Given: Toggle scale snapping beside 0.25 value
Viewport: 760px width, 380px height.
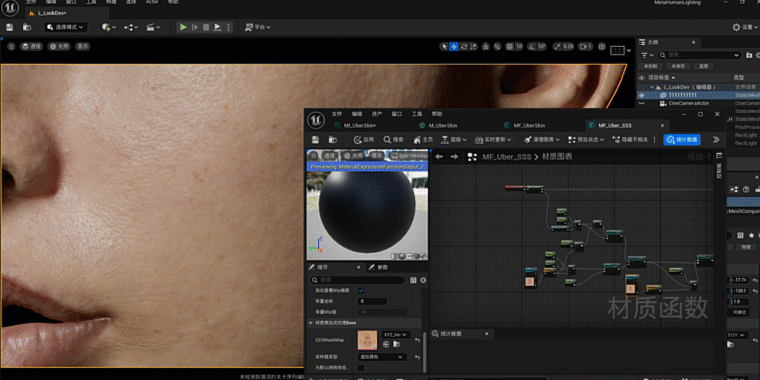Looking at the screenshot, I should point(557,47).
